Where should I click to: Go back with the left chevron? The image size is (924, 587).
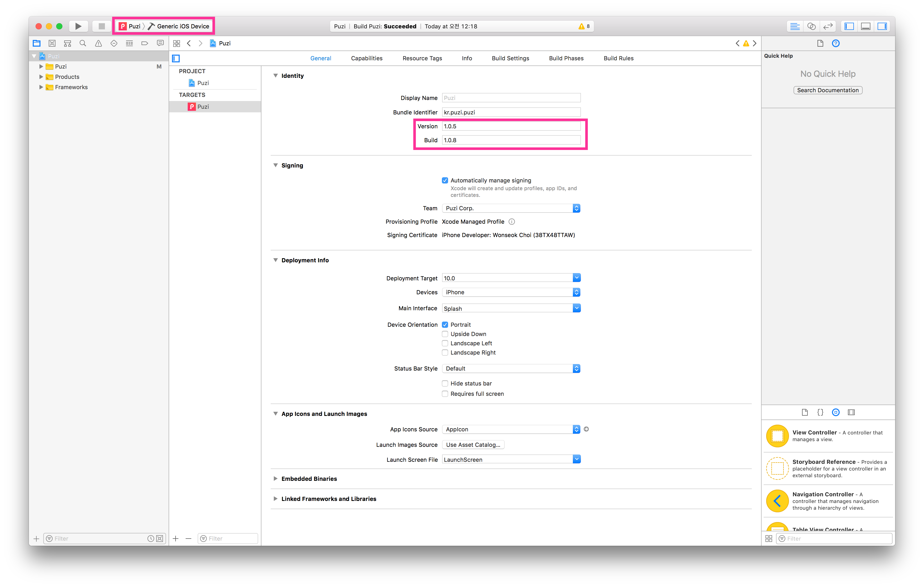(x=189, y=43)
